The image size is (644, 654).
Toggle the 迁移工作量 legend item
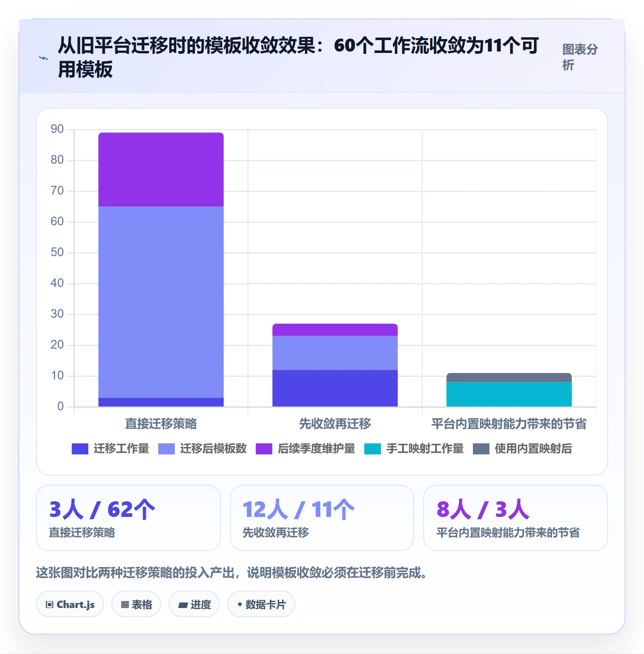coord(110,448)
